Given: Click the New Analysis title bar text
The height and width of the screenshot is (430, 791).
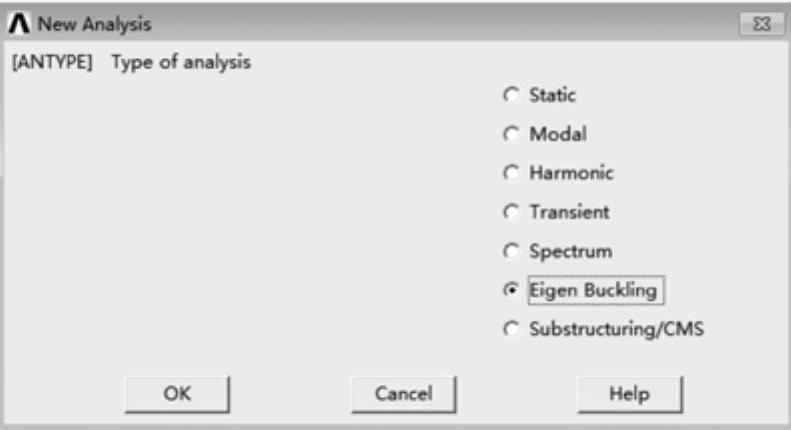Looking at the screenshot, I should click(x=95, y=23).
